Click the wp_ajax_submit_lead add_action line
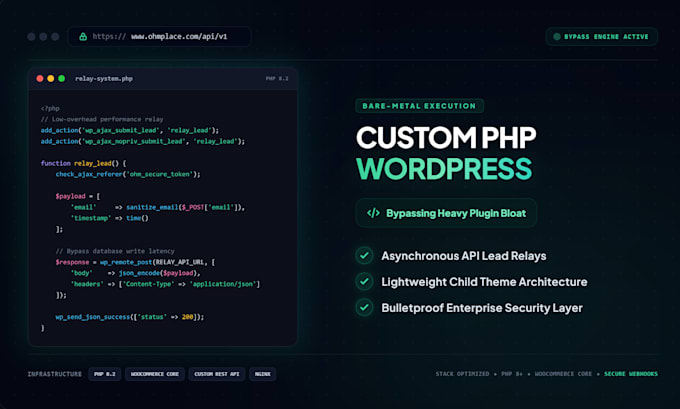Screen dimensions: 680x409 pyautogui.click(x=130, y=130)
